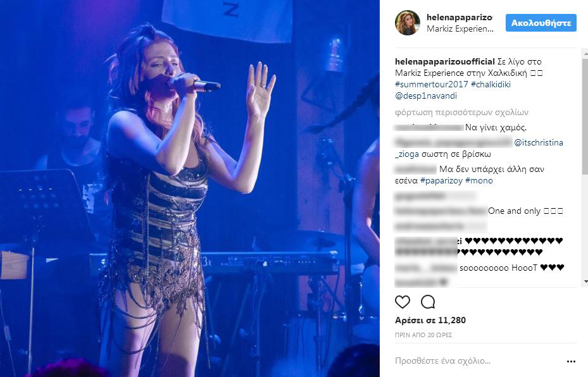Open the @itschristina_zioga mention
The height and width of the screenshot is (377, 588).
click(539, 143)
